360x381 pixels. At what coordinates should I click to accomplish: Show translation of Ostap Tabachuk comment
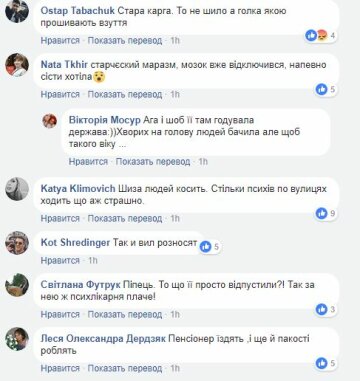click(x=125, y=41)
